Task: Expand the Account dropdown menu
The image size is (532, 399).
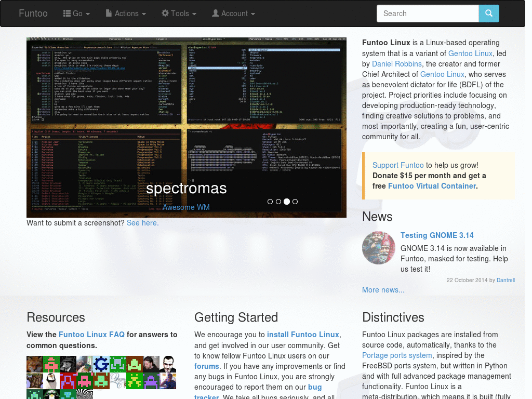Action: coord(233,14)
